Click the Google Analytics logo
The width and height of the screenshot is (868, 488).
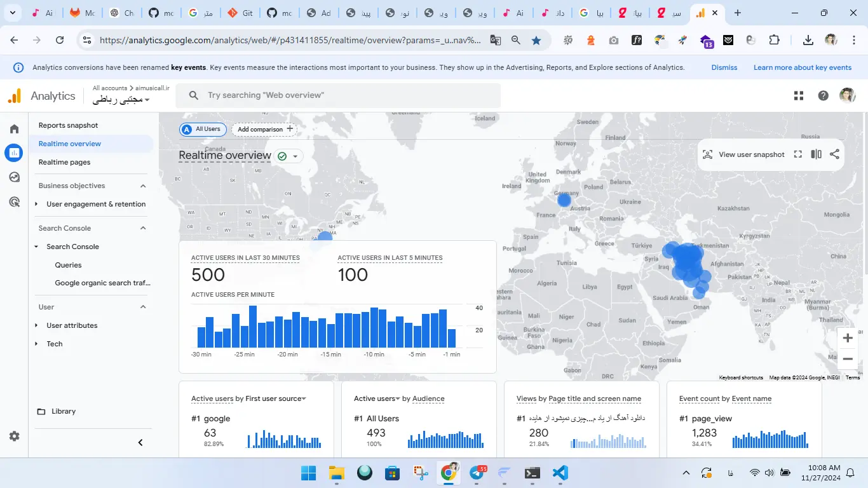(x=14, y=96)
